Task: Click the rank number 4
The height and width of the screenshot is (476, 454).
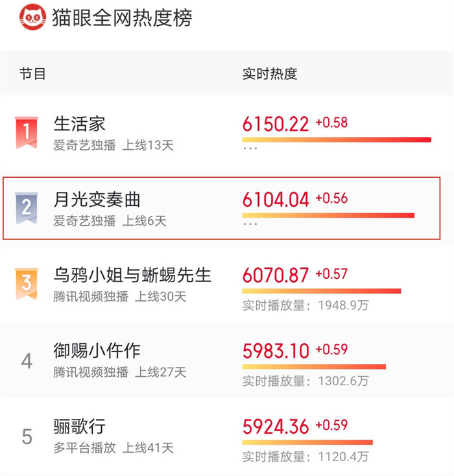Action: 27,361
